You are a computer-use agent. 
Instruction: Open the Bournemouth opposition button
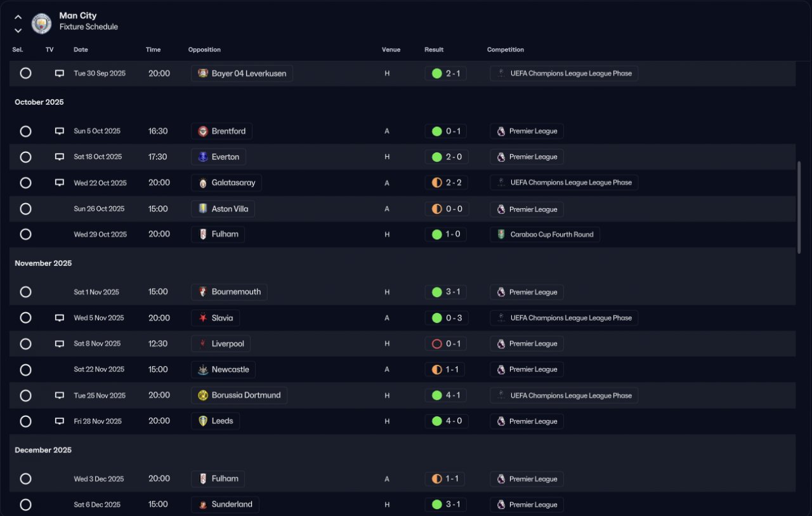click(229, 292)
